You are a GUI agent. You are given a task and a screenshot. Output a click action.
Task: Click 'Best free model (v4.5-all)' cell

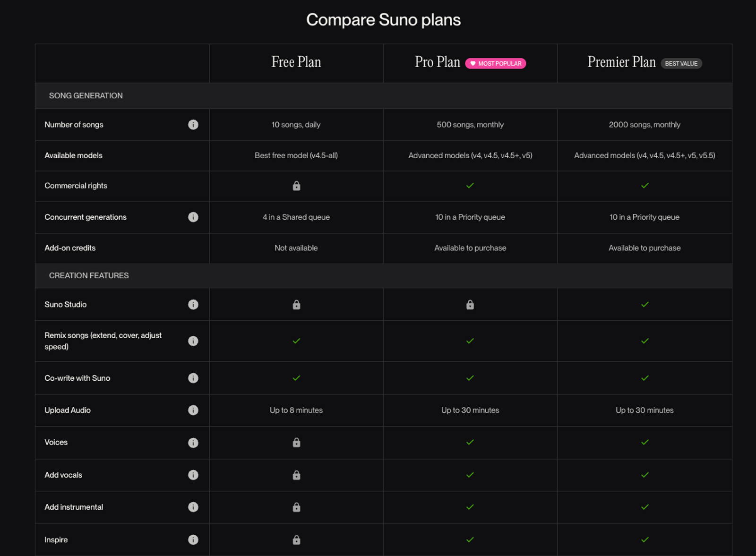point(296,155)
